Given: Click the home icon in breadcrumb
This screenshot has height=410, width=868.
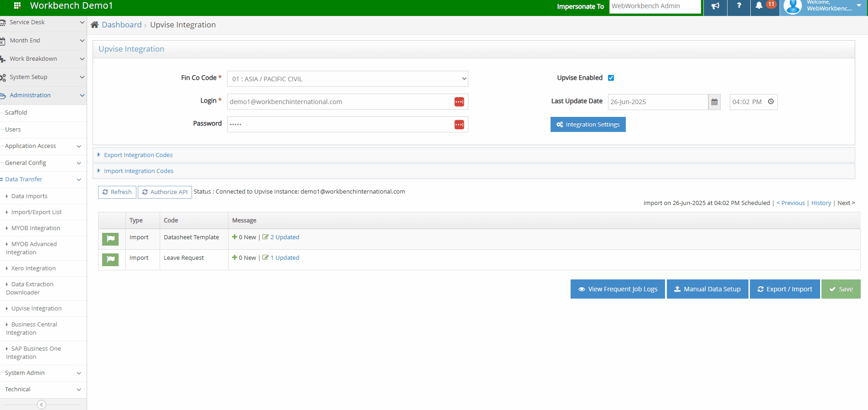Looking at the screenshot, I should [x=94, y=25].
